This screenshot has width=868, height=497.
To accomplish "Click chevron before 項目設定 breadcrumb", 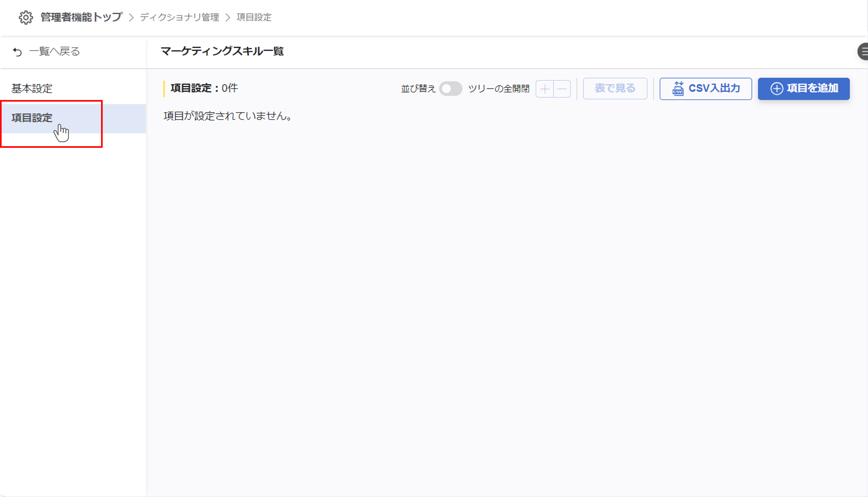I will pos(228,17).
